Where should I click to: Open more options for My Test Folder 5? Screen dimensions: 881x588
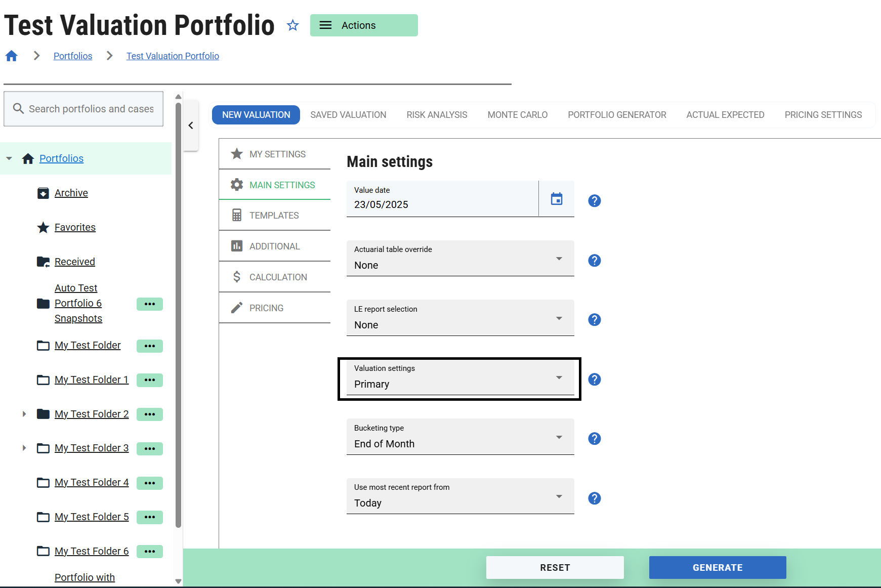(149, 517)
